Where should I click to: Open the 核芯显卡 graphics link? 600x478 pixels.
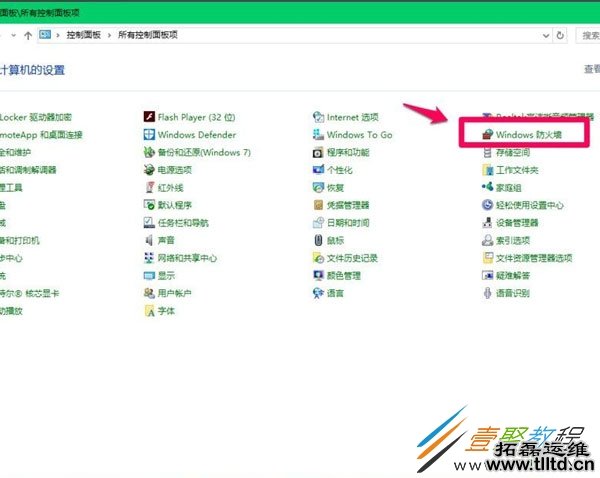[29, 294]
